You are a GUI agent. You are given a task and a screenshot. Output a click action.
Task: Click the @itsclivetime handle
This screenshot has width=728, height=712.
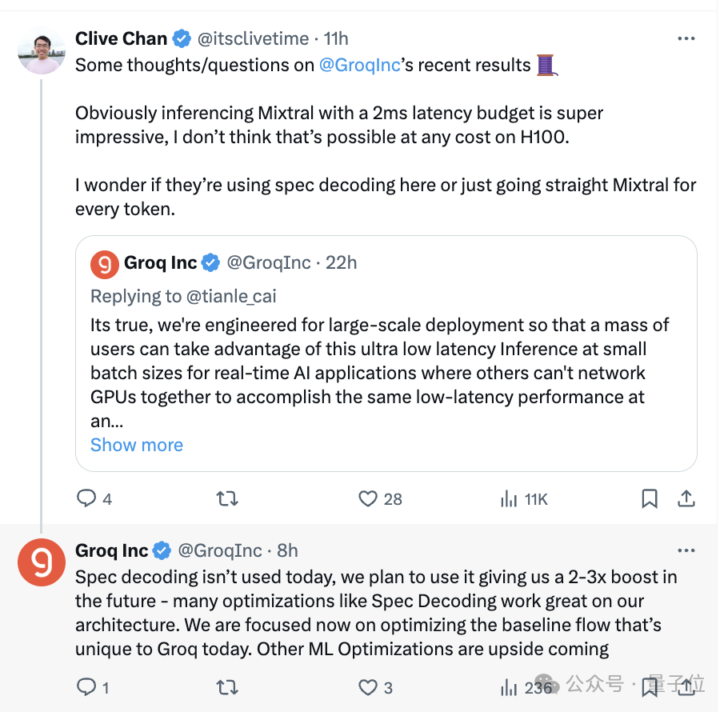(253, 38)
